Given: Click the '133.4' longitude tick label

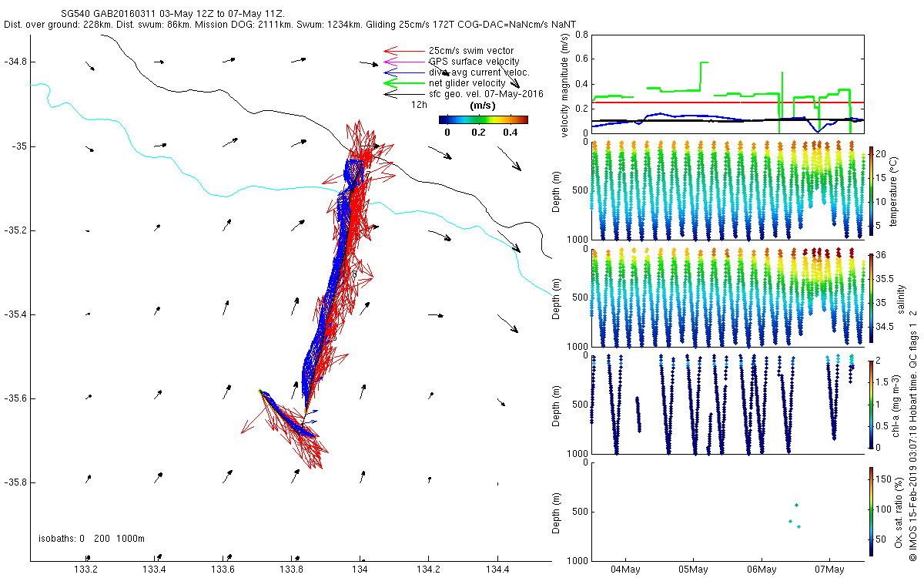Looking at the screenshot, I should coord(154,570).
